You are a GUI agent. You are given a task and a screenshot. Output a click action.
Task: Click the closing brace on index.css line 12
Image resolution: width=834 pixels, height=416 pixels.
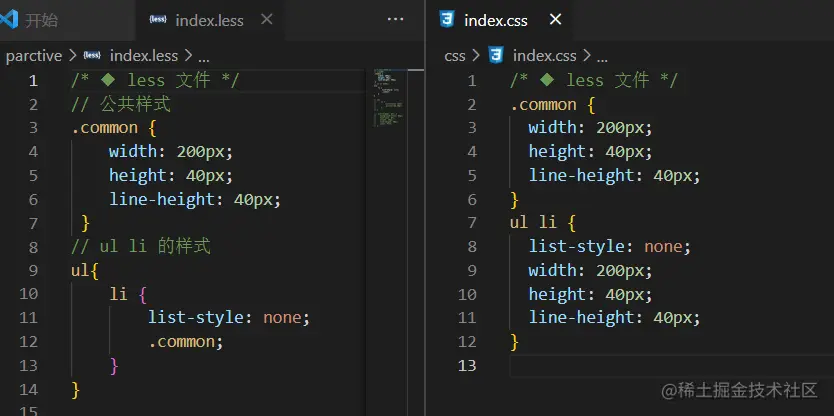(514, 342)
